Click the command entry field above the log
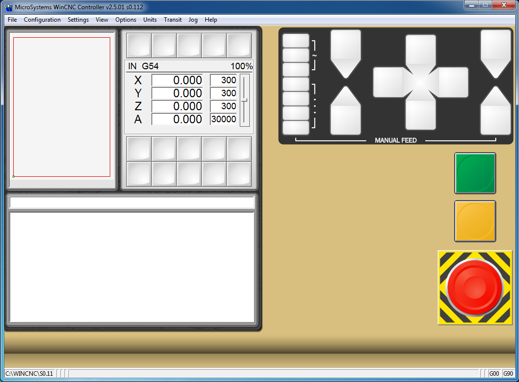The width and height of the screenshot is (519, 382). (x=132, y=203)
